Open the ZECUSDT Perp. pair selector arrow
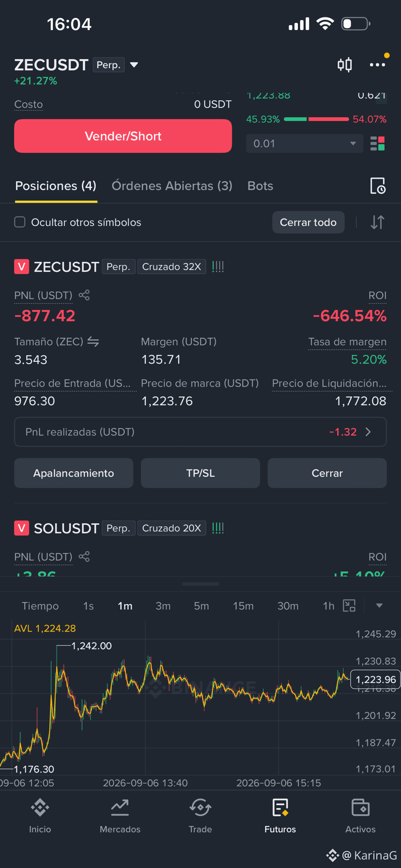 [x=134, y=65]
